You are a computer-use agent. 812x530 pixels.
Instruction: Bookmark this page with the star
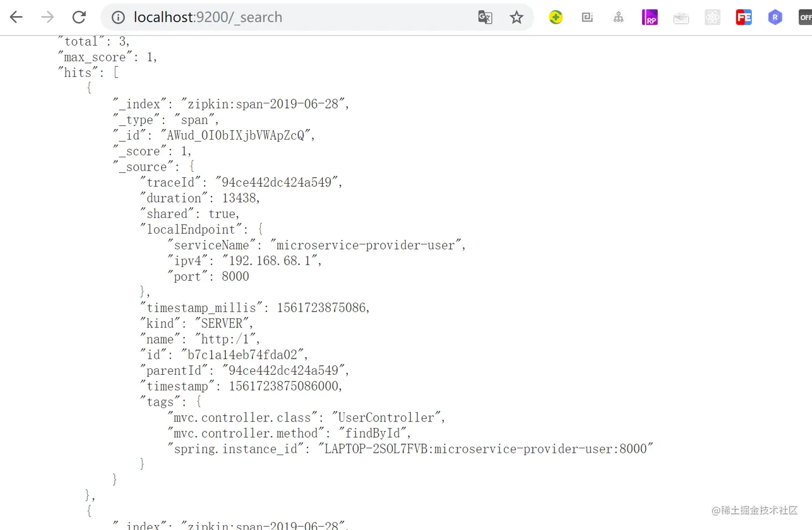(517, 17)
